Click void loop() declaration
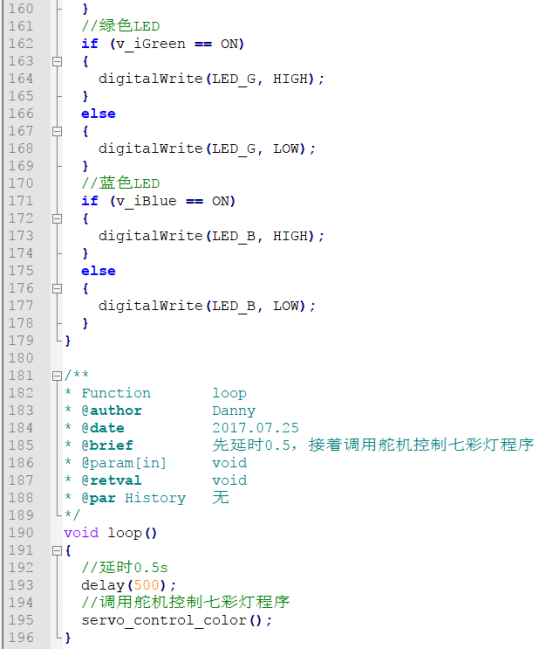This screenshot has width=554, height=649. click(111, 533)
